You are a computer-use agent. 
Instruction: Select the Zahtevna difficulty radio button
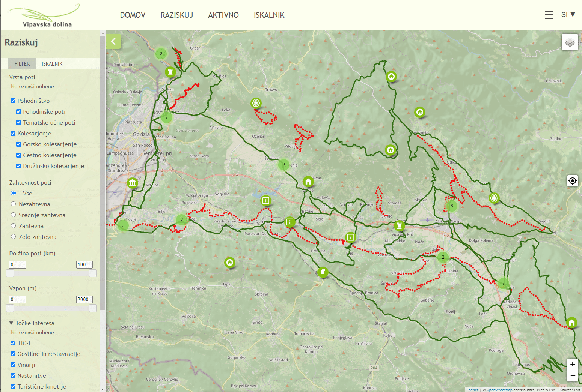coord(13,226)
